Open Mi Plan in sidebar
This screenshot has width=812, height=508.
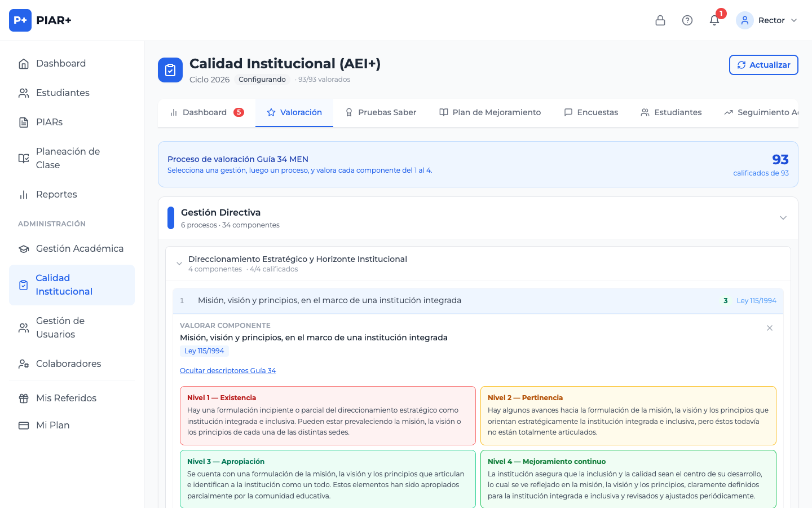72,425
